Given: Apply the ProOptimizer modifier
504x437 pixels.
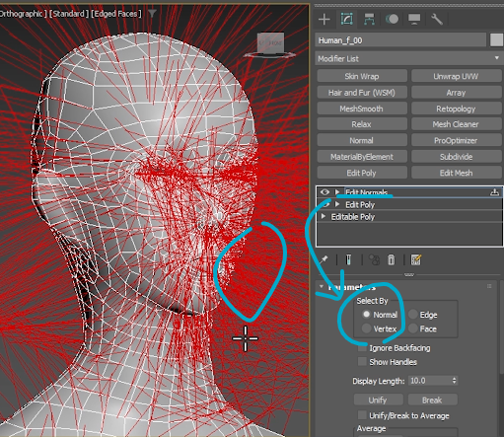Looking at the screenshot, I should (x=457, y=140).
